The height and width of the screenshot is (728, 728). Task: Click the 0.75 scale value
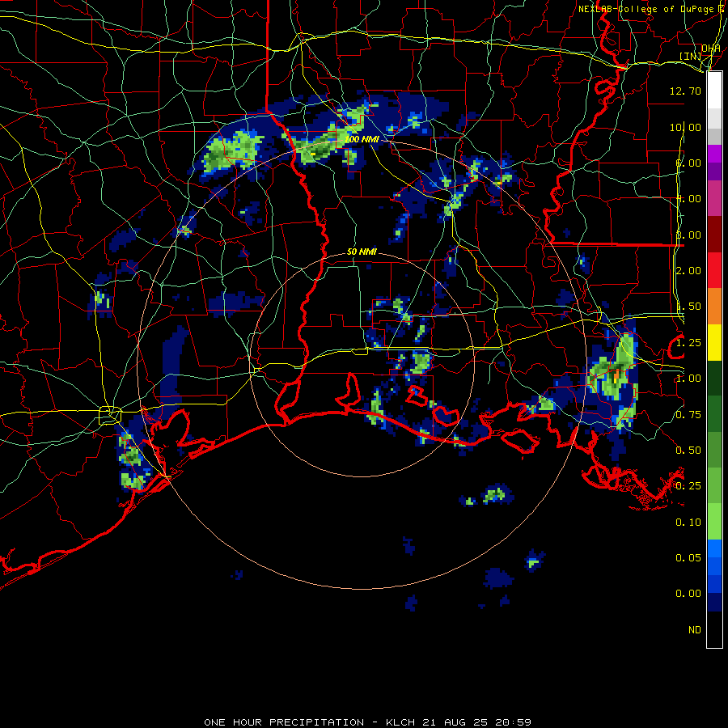tap(688, 414)
